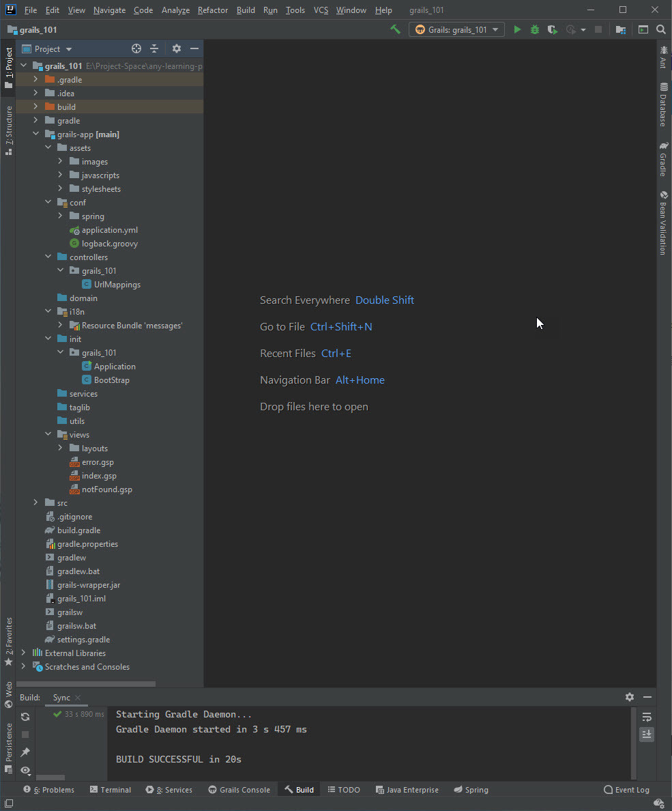This screenshot has height=811, width=672.
Task: Open the Analyze menu
Action: 175,10
